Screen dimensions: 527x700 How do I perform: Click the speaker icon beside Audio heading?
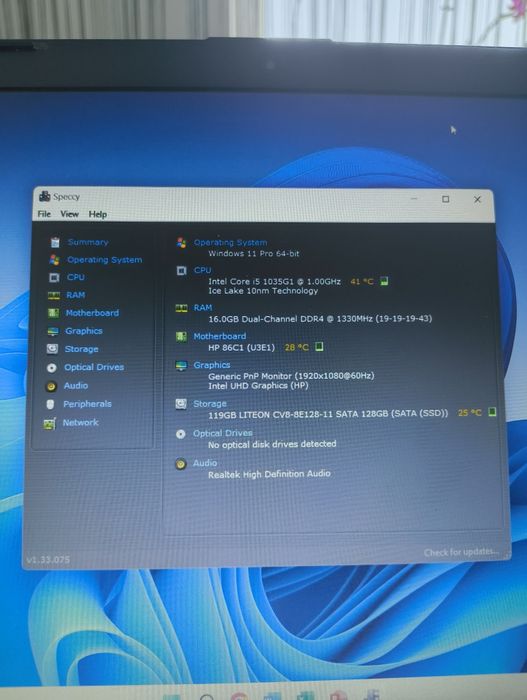180,464
